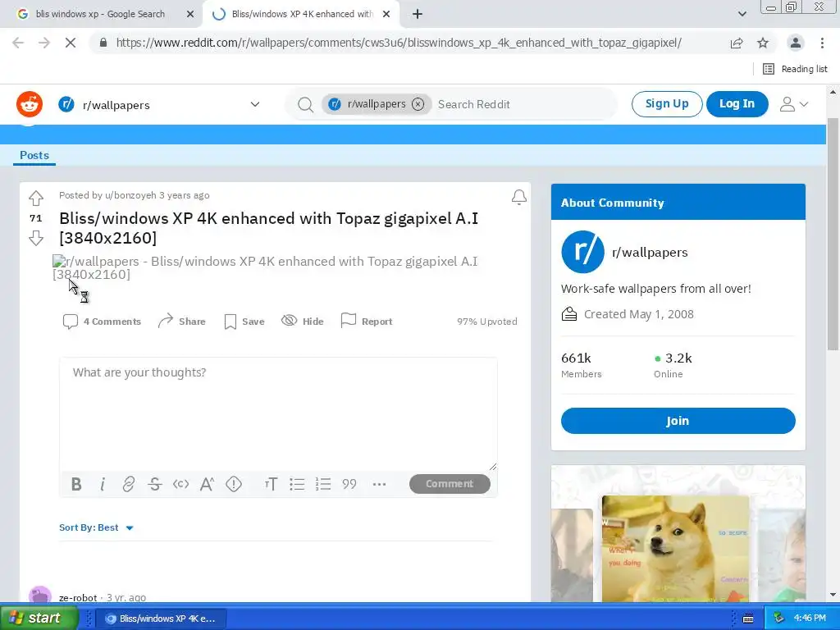Screen dimensions: 840x630
Task: Focus the 'What are your thoughts?' comment box
Action: [x=279, y=414]
